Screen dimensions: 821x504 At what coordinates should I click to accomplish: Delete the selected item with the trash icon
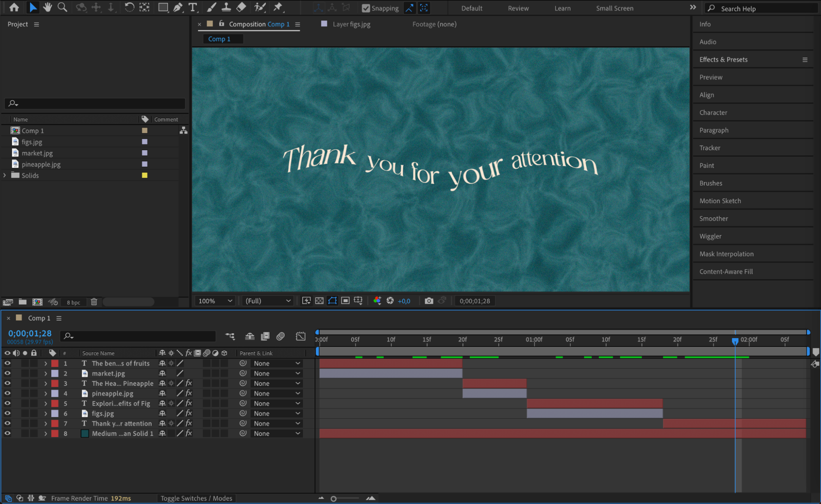(94, 302)
